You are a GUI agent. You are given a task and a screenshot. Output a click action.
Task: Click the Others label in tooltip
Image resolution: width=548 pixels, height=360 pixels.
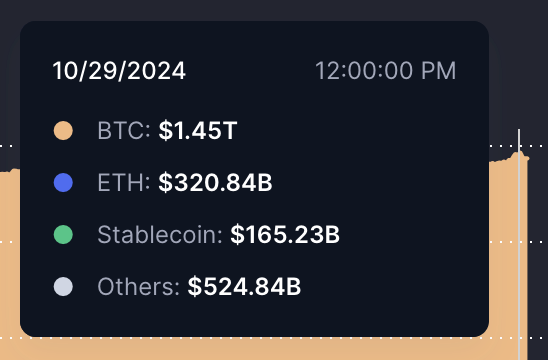click(138, 287)
